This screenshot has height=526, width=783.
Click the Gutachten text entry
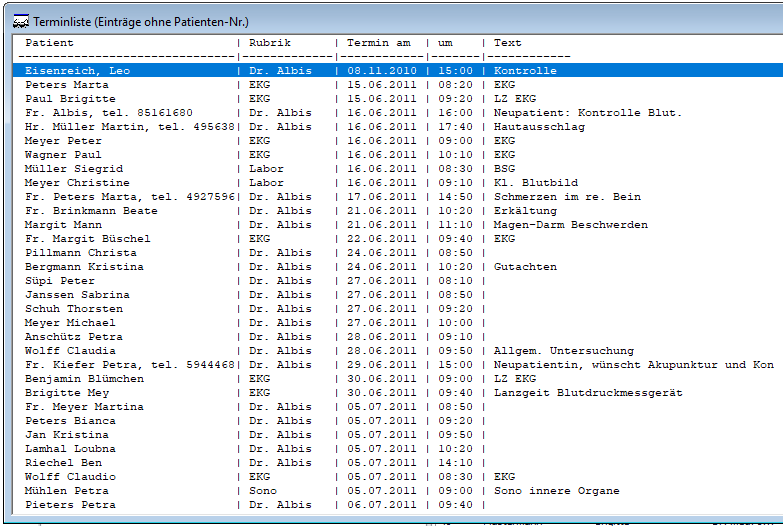click(525, 266)
